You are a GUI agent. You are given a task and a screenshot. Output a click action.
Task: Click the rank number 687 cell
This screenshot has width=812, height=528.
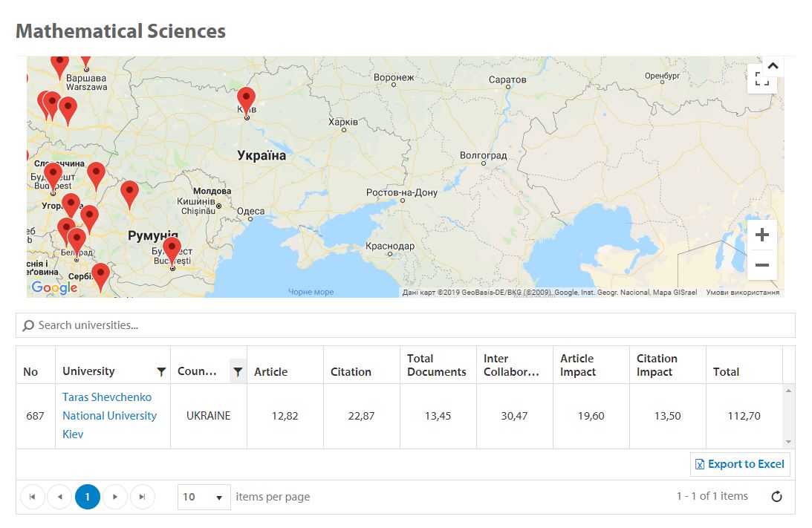point(35,416)
